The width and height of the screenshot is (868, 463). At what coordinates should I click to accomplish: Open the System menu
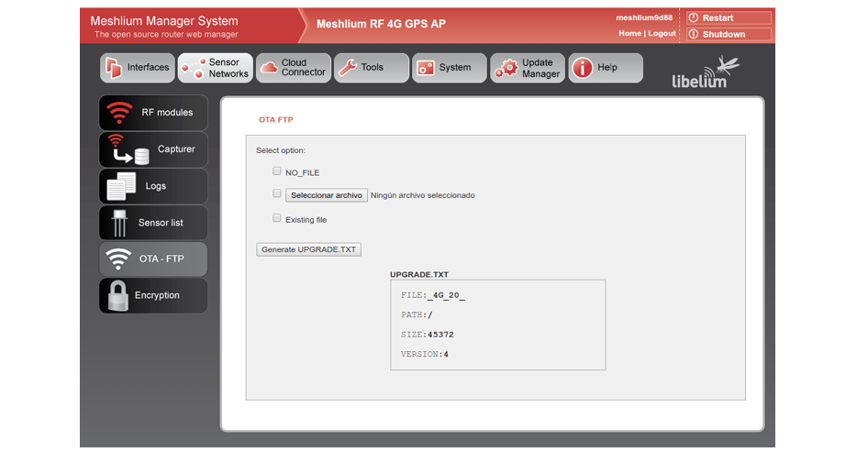point(450,68)
